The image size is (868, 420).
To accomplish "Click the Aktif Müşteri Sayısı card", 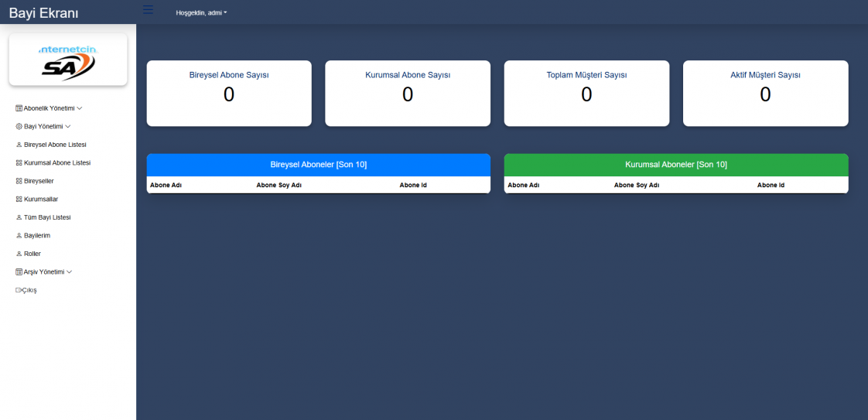I will [x=765, y=93].
